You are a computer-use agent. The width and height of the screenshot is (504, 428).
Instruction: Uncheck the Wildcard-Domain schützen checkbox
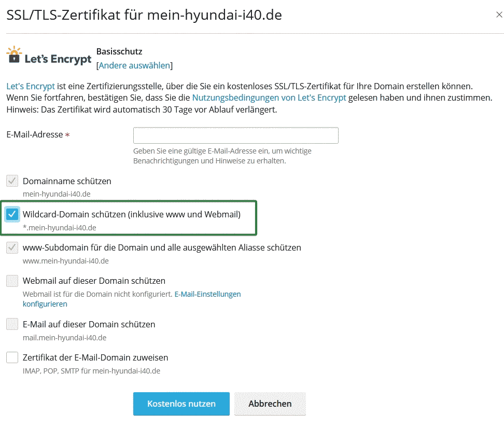[12, 214]
